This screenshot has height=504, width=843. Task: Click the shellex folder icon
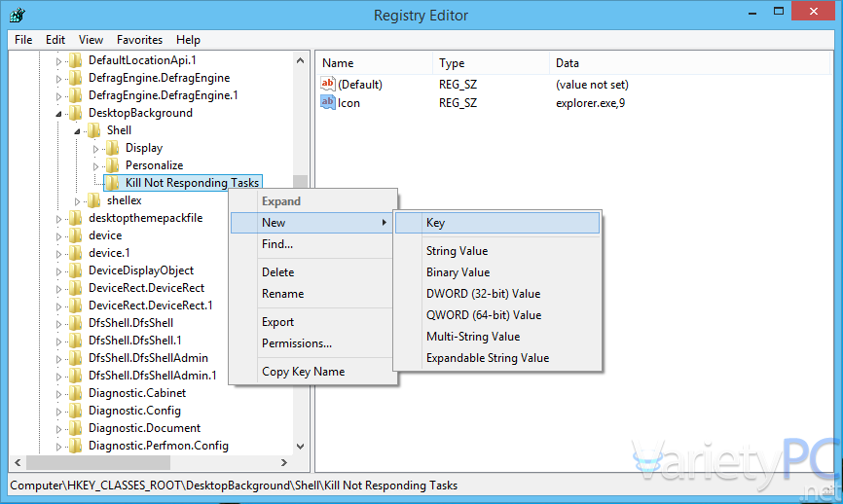click(x=94, y=200)
